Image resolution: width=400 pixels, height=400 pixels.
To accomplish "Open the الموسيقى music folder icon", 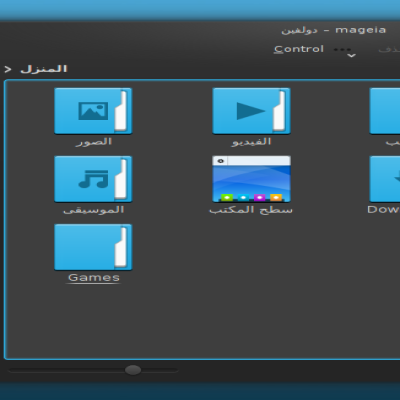I will [x=93, y=179].
